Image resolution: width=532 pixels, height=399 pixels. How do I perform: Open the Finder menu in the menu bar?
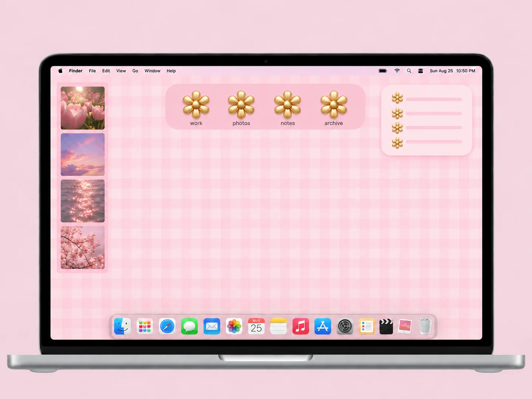(x=76, y=71)
